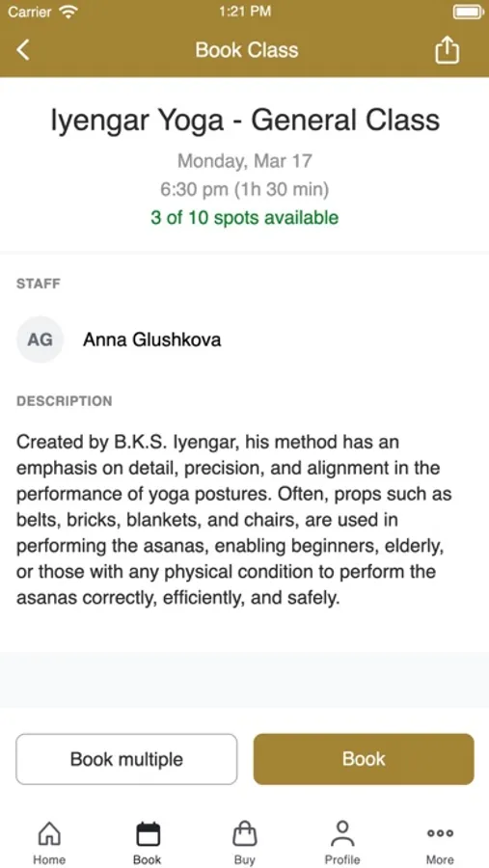This screenshot has height=868, width=489.
Task: Open the Buy shopping bag icon
Action: click(x=245, y=833)
